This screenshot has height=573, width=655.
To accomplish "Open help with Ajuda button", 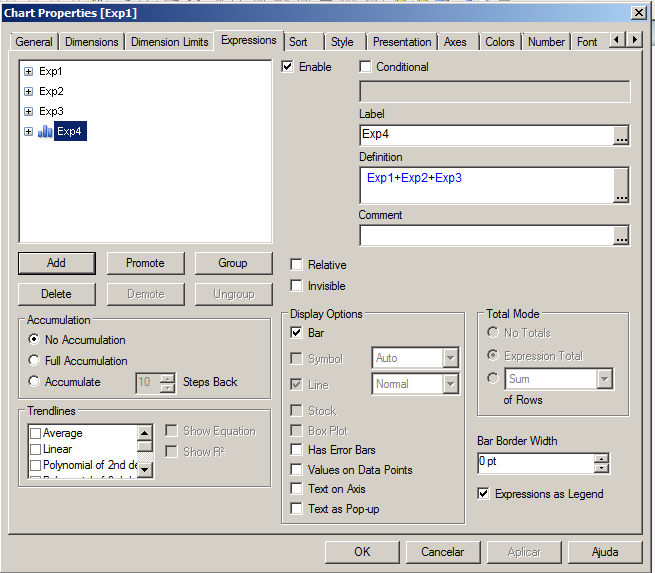I will click(x=605, y=552).
